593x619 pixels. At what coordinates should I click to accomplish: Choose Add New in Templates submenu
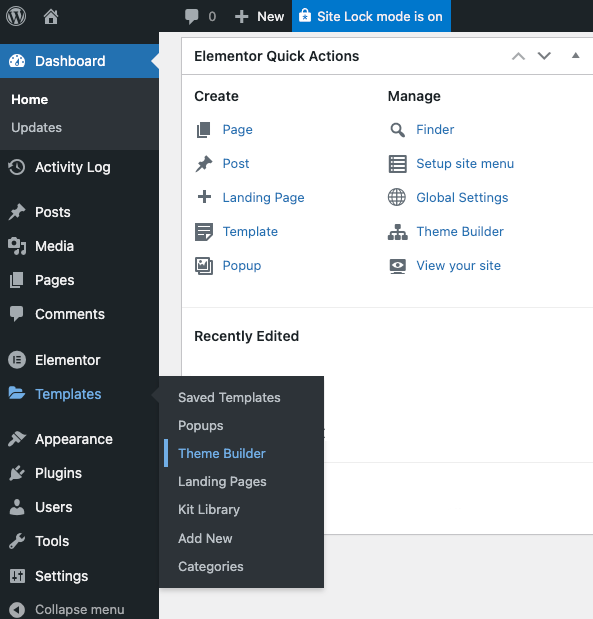click(205, 538)
